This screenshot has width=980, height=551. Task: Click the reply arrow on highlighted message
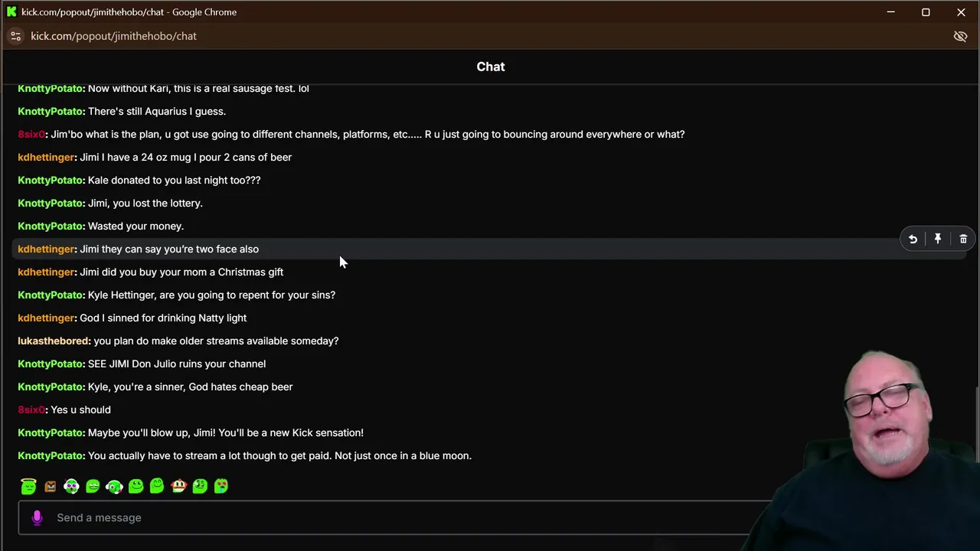click(913, 240)
